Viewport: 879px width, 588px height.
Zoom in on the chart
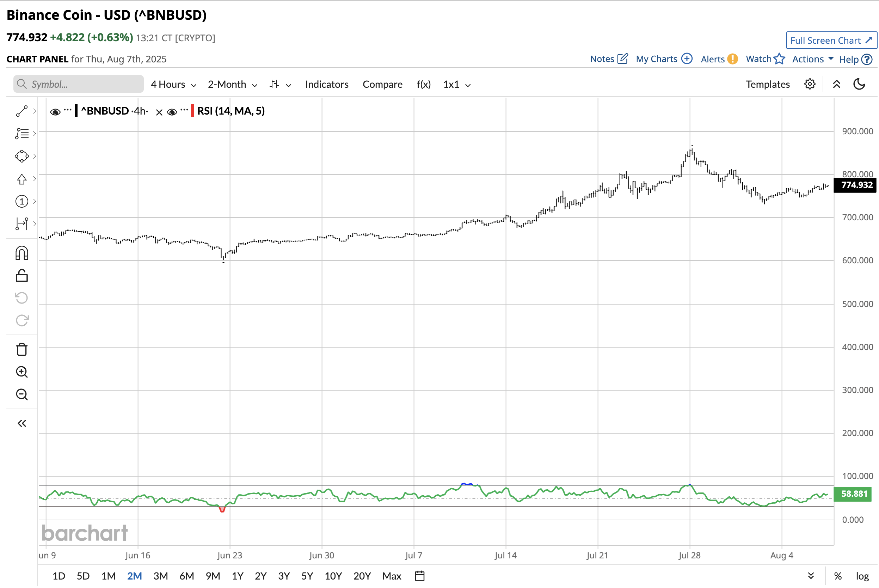pos(22,372)
